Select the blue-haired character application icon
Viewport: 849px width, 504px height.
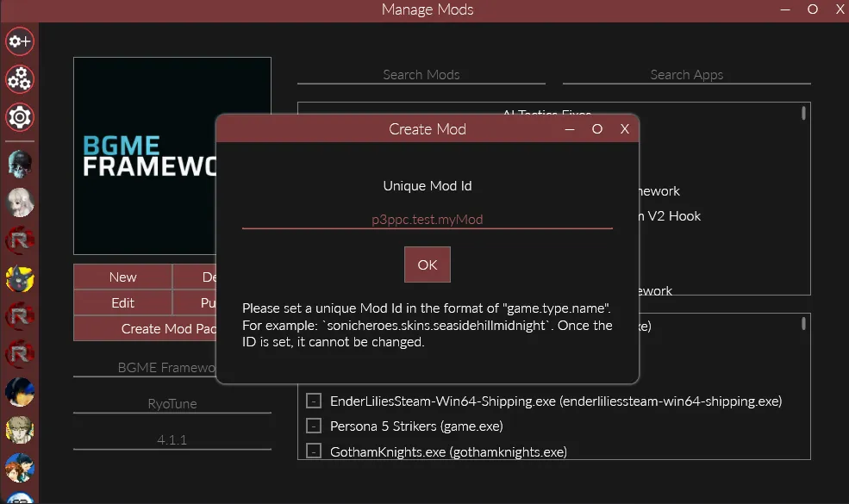point(20,392)
